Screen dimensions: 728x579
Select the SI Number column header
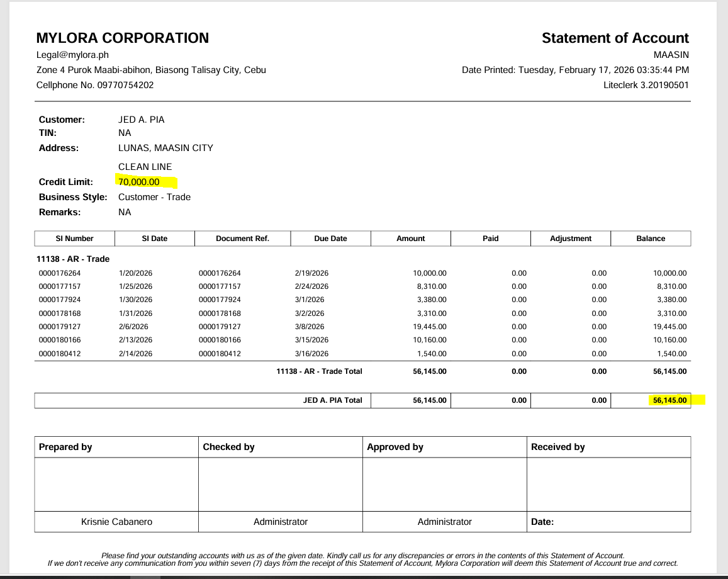click(74, 239)
